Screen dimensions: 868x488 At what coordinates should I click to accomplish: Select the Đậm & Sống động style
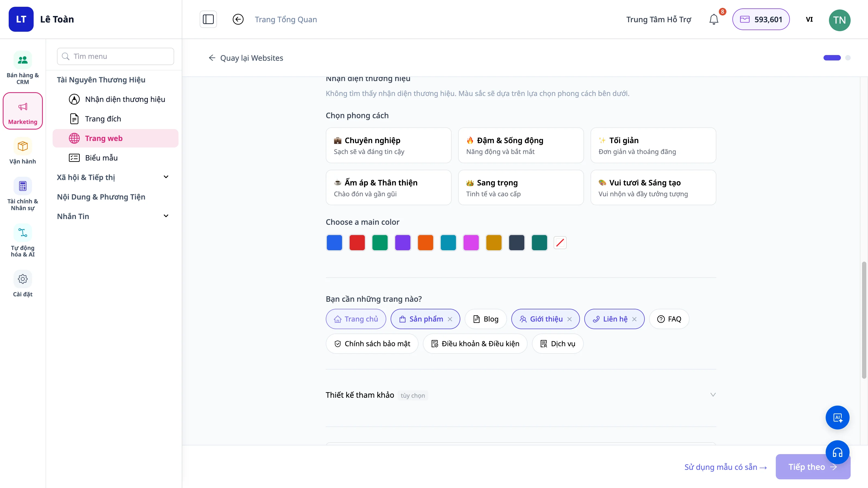click(x=521, y=145)
